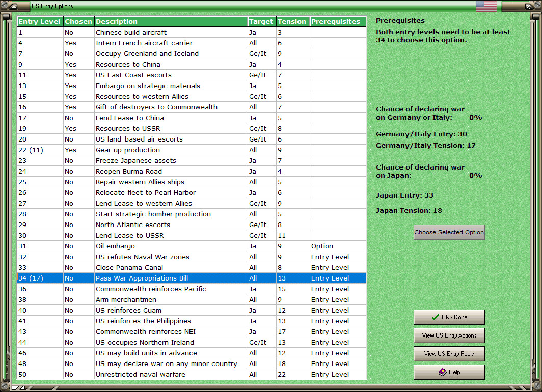The width and height of the screenshot is (542, 392).
Task: Select 'Resources to USSR' row
Action: coord(192,128)
